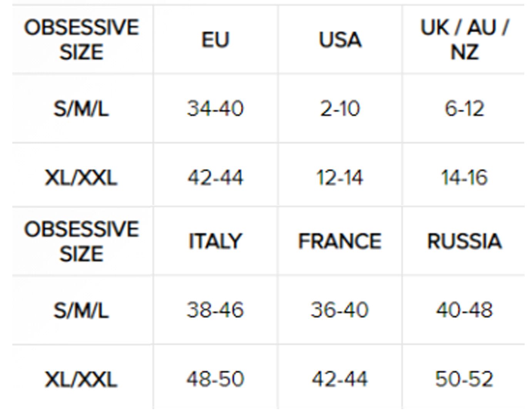The height and width of the screenshot is (413, 532).
Task: Select the FRANCE column header
Action: click(340, 241)
